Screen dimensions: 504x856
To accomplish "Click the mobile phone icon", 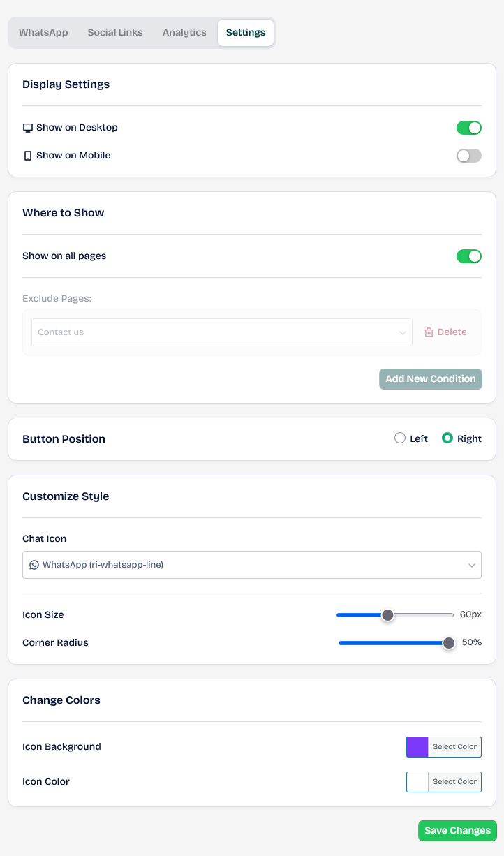I will tap(28, 156).
